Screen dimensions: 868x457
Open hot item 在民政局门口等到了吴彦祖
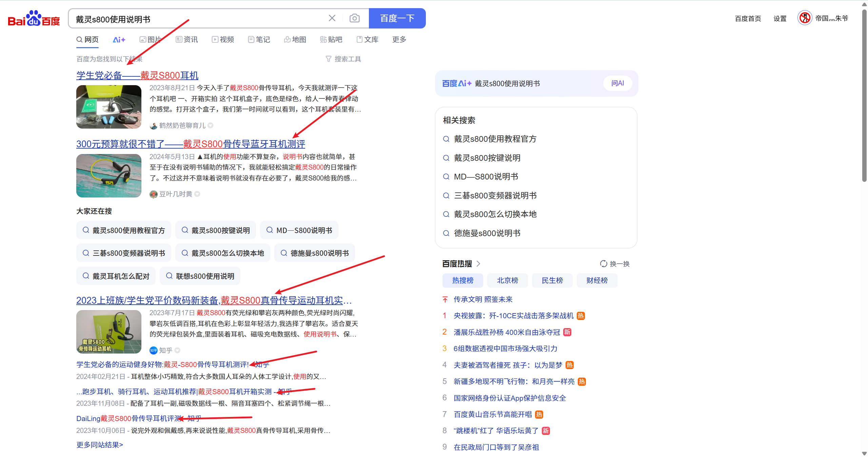496,448
